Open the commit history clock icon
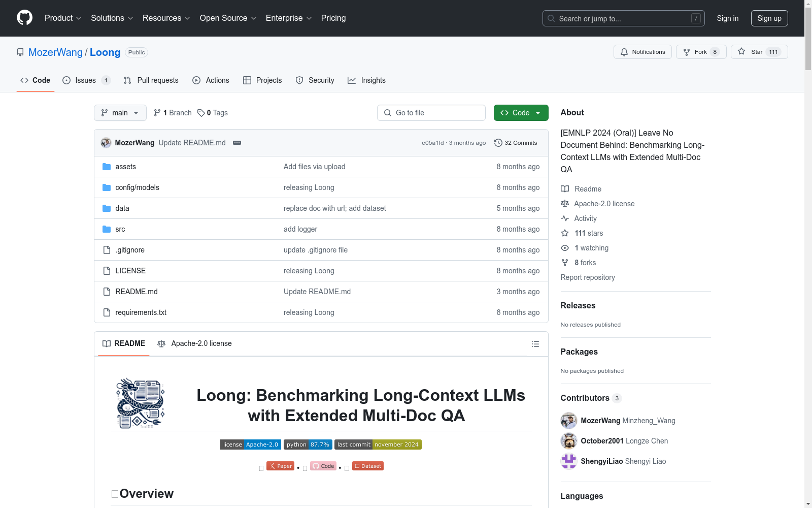The width and height of the screenshot is (812, 508). tap(498, 143)
